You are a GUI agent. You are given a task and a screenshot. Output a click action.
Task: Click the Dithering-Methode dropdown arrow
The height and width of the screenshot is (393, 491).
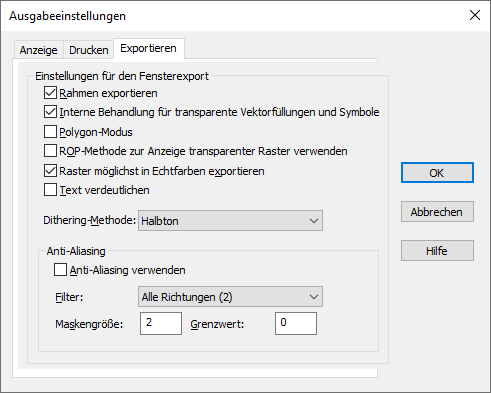pyautogui.click(x=313, y=221)
